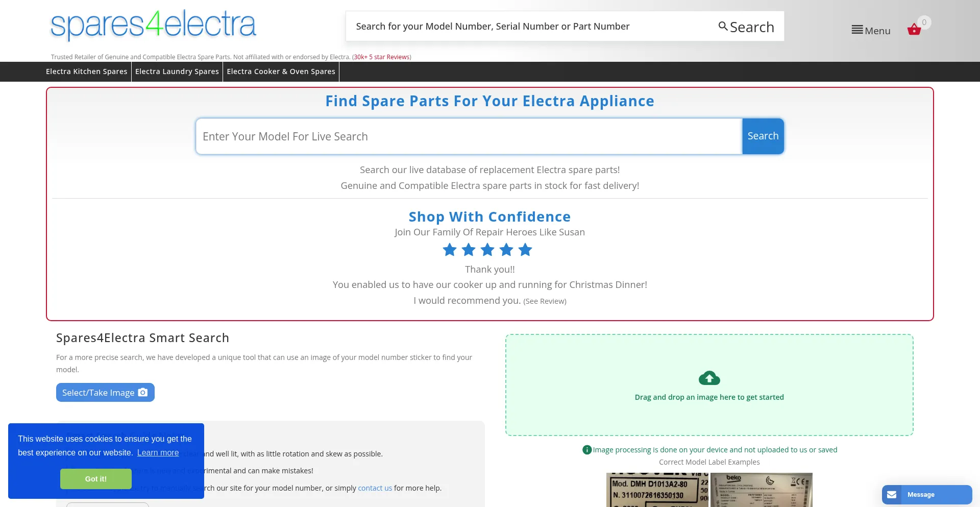The height and width of the screenshot is (507, 980).
Task: Focus the Enter Your Model live search field
Action: click(469, 136)
